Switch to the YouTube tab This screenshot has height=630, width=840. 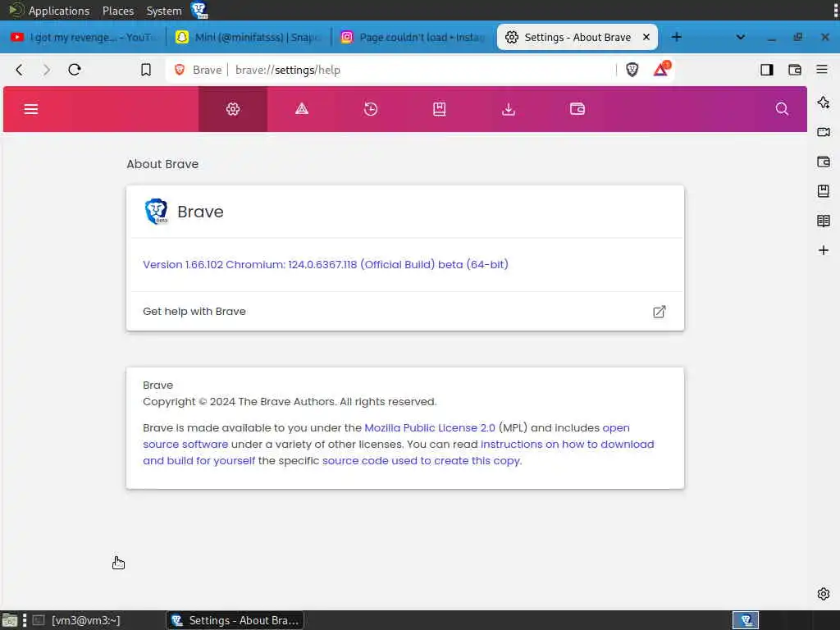[84, 37]
